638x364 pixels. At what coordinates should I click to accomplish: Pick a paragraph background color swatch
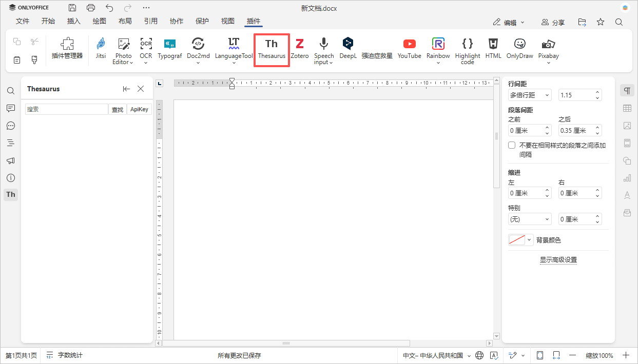(x=516, y=239)
